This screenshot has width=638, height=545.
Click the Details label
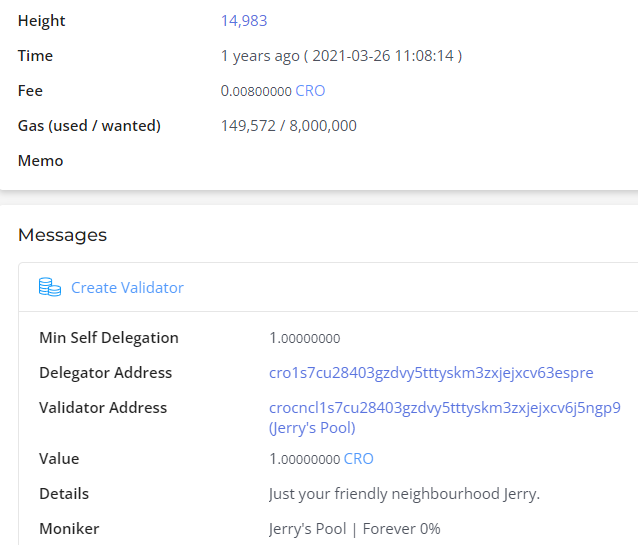coord(64,494)
